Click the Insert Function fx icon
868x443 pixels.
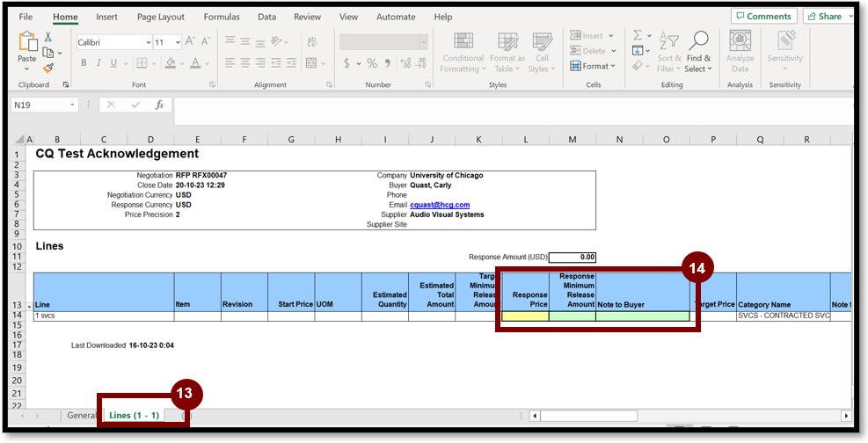pos(159,105)
